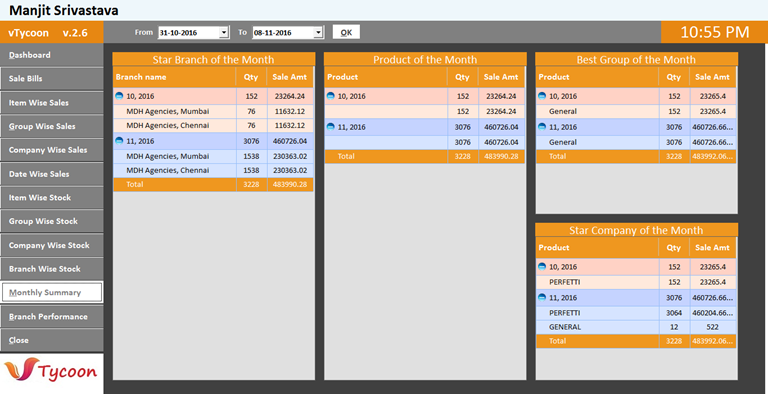Go to Group Wise Sales
The width and height of the screenshot is (768, 394).
pos(51,126)
